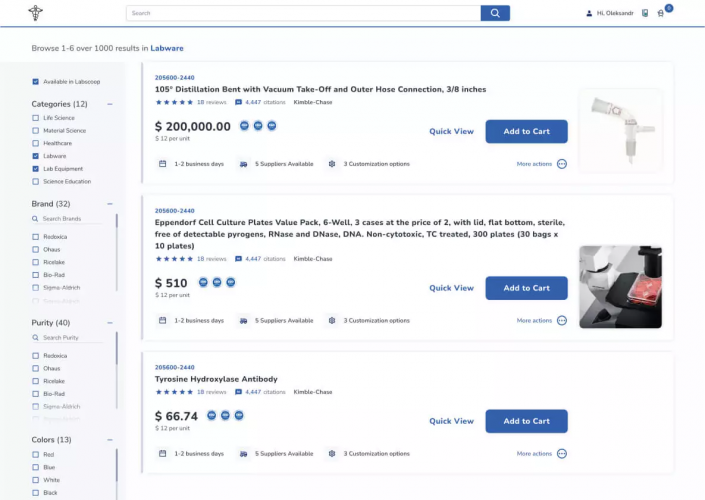Collapse the Brand filter section

(110, 204)
